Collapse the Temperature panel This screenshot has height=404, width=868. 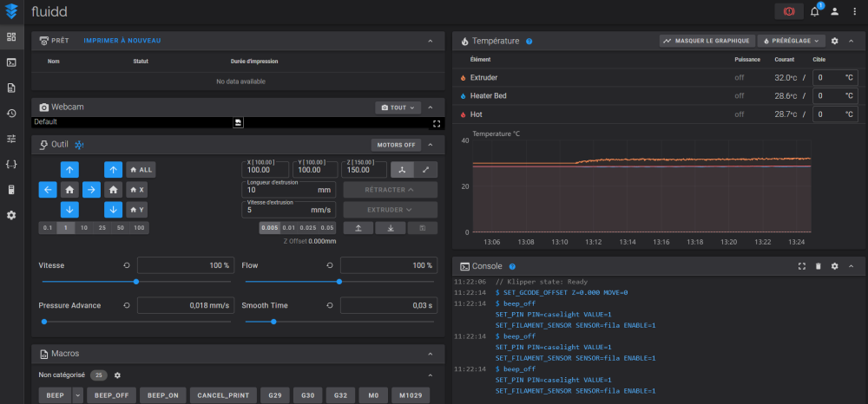pos(852,41)
